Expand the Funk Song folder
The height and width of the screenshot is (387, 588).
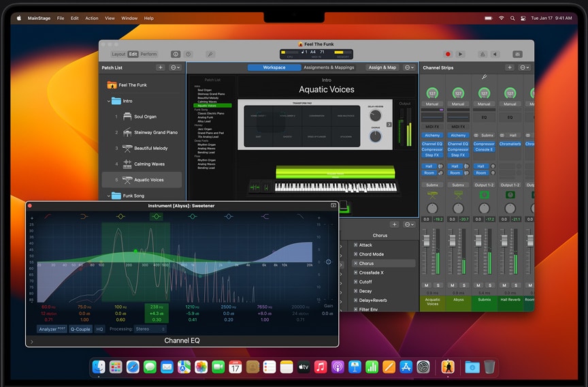[109, 196]
